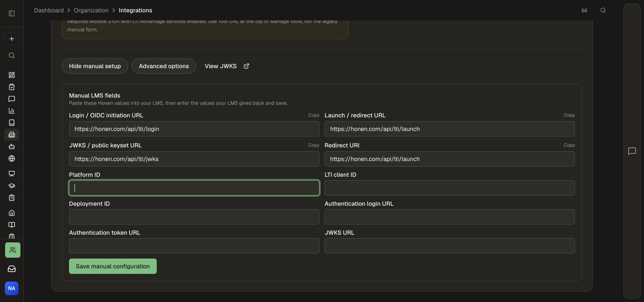Click Save manual configuration button

[x=113, y=266]
